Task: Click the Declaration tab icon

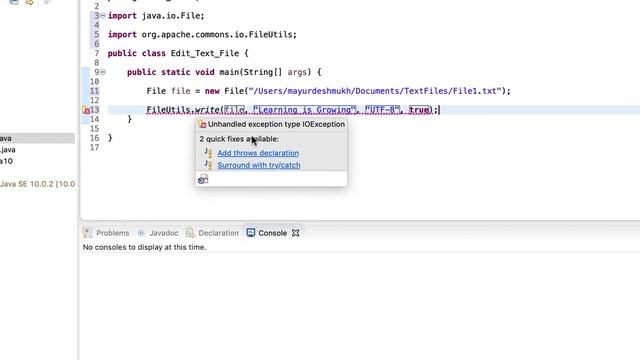Action: 190,233
